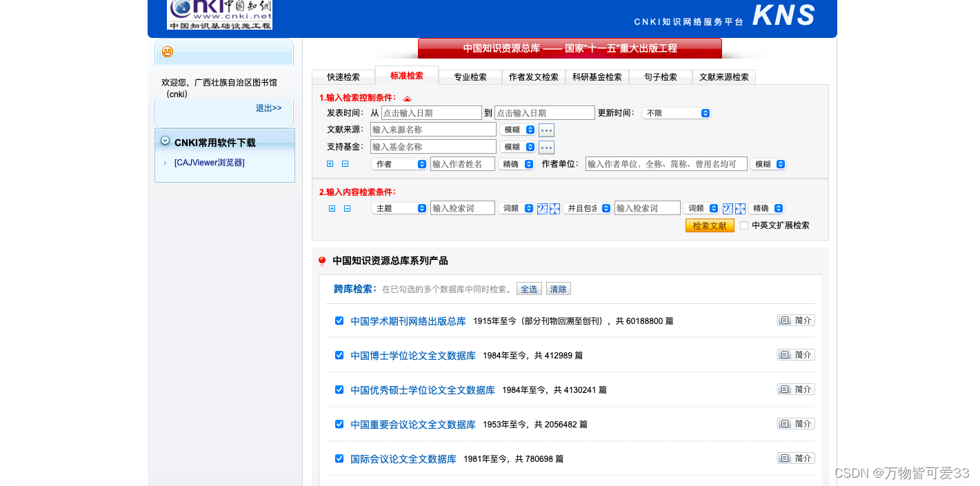This screenshot has height=486, width=980.
Task: Add an author condition row (plus icon)
Action: coord(330,164)
